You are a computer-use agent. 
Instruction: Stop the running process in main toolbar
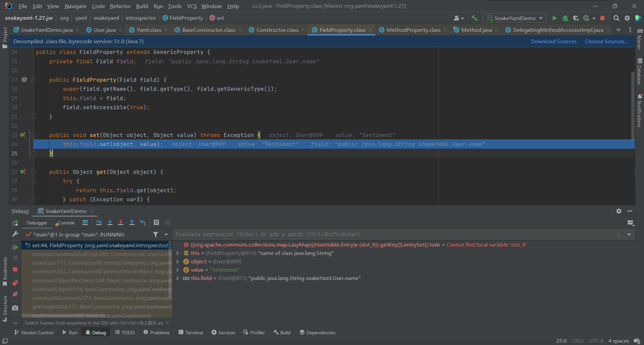point(602,18)
